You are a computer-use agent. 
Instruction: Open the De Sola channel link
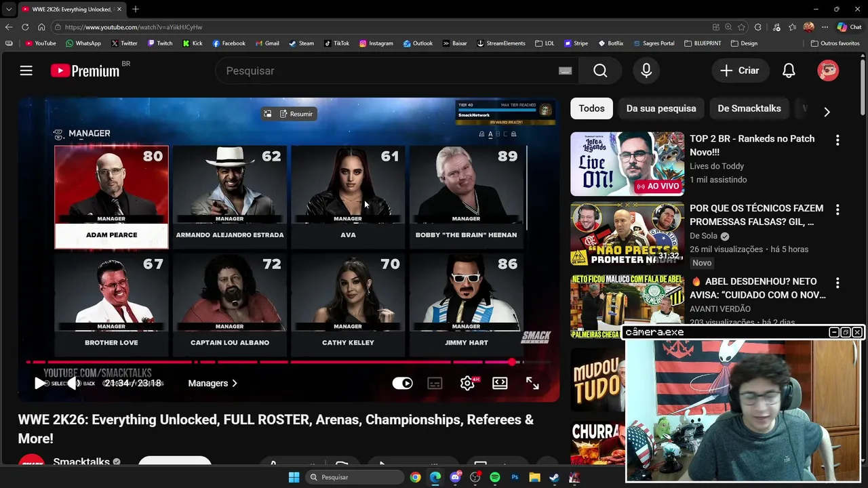[x=703, y=236]
